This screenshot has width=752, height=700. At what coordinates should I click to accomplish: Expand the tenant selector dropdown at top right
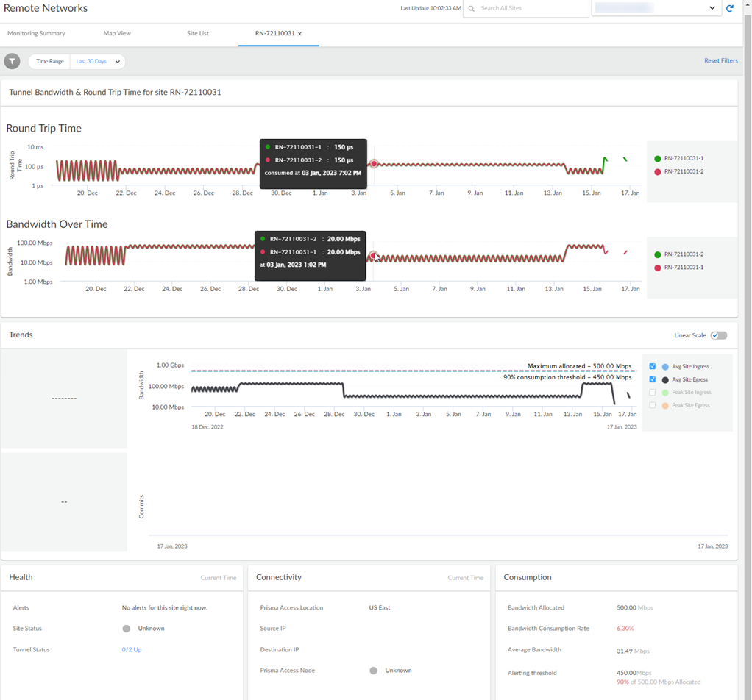tap(712, 8)
